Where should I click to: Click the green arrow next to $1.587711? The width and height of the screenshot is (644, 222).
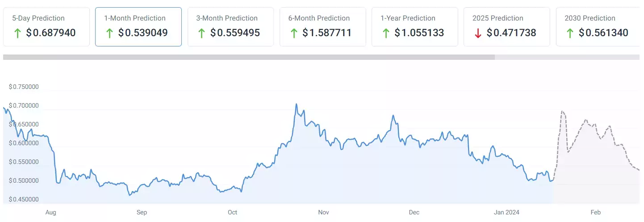(293, 33)
